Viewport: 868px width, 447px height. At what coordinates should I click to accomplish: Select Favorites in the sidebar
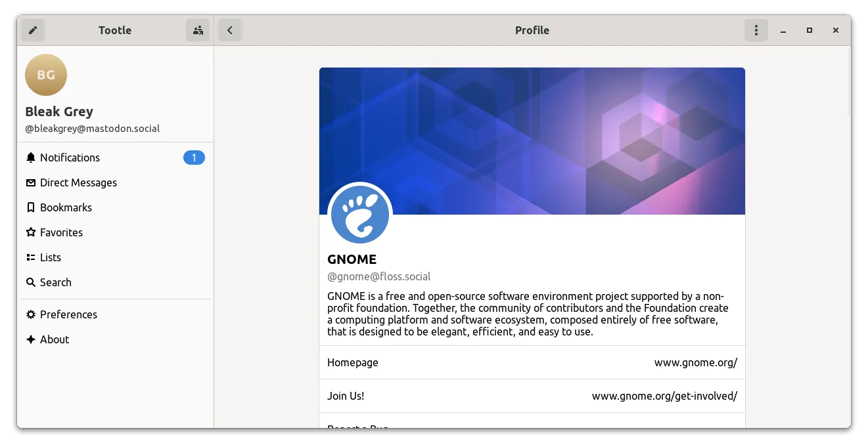pos(116,232)
